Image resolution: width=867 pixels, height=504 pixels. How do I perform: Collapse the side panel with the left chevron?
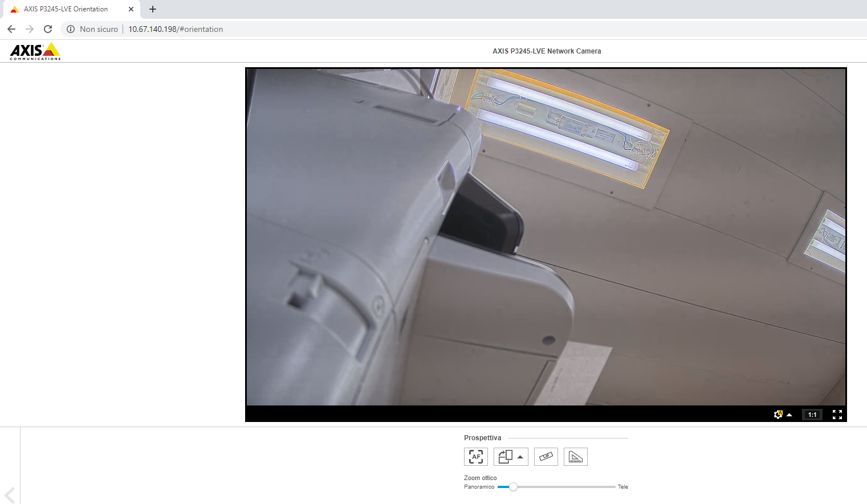coord(10,495)
